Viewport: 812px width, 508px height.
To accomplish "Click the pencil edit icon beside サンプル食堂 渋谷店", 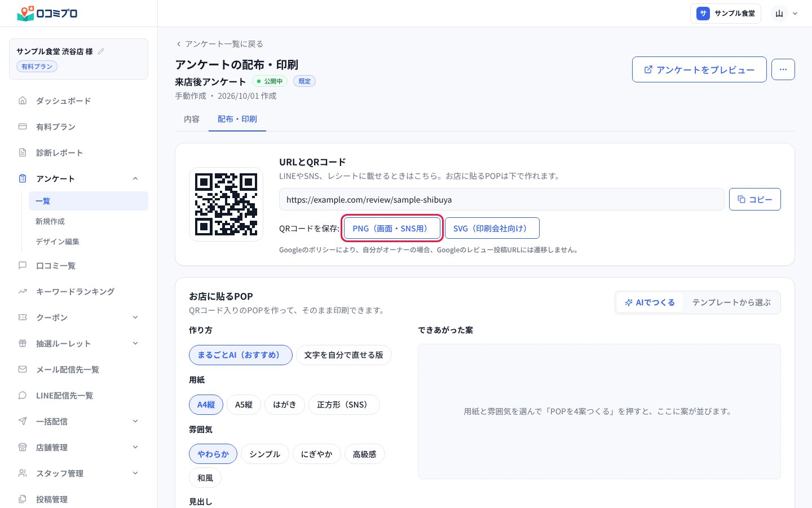I will point(101,51).
